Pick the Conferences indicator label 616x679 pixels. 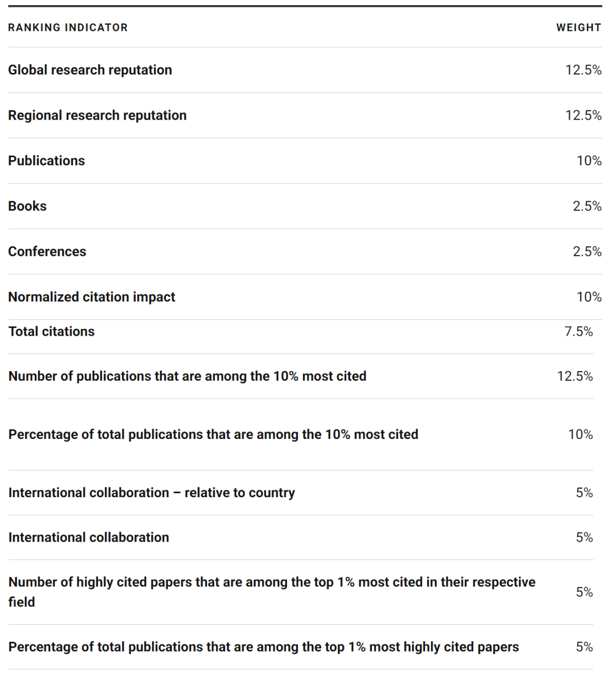[x=47, y=251]
